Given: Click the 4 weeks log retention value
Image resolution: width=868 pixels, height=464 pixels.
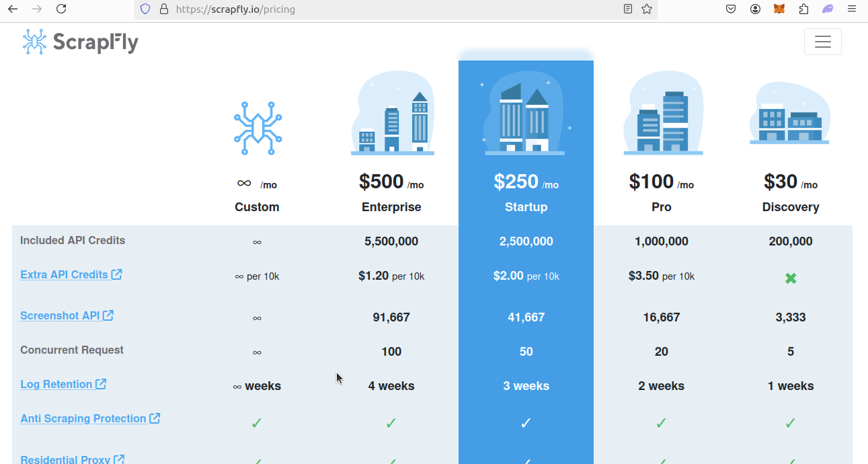Looking at the screenshot, I should [391, 386].
